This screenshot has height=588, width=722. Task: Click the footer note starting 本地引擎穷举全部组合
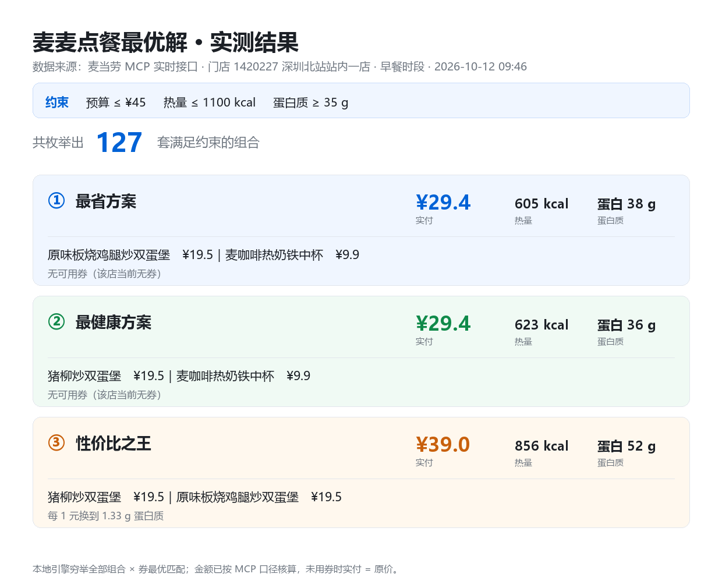[217, 569]
